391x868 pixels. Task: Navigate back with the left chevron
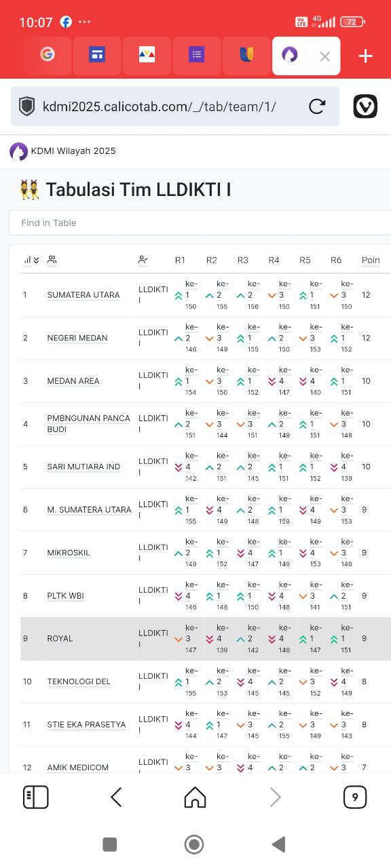(116, 797)
